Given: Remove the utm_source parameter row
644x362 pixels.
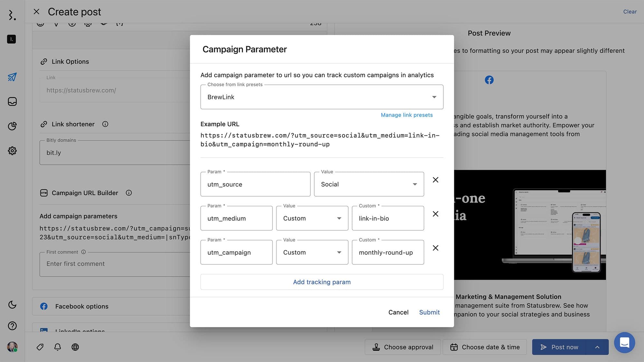Looking at the screenshot, I should [x=435, y=180].
